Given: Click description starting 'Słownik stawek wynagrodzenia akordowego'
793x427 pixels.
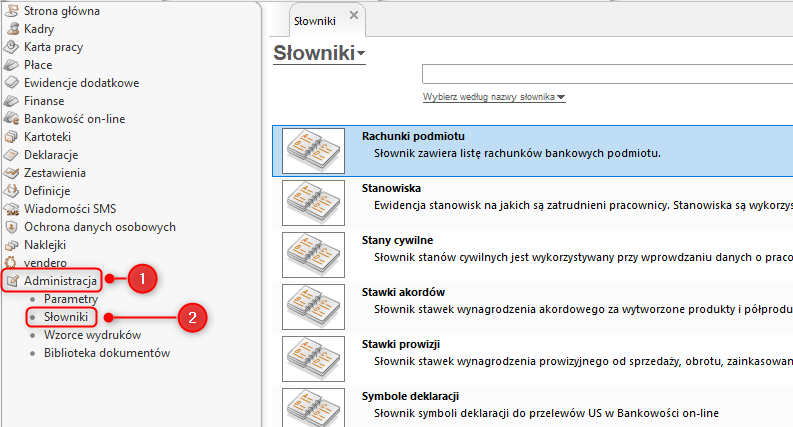Looking at the screenshot, I should click(583, 310).
